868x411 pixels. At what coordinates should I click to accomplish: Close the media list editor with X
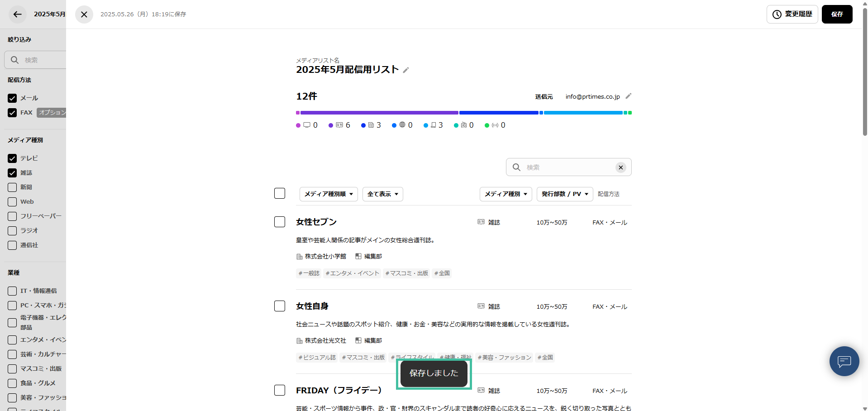click(84, 14)
